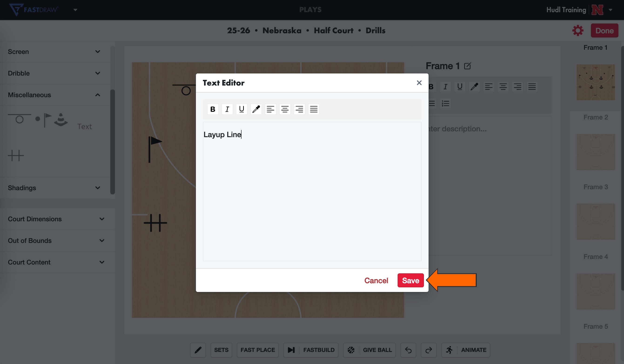Cancel the Text Editor dialog
The height and width of the screenshot is (364, 624).
click(376, 280)
